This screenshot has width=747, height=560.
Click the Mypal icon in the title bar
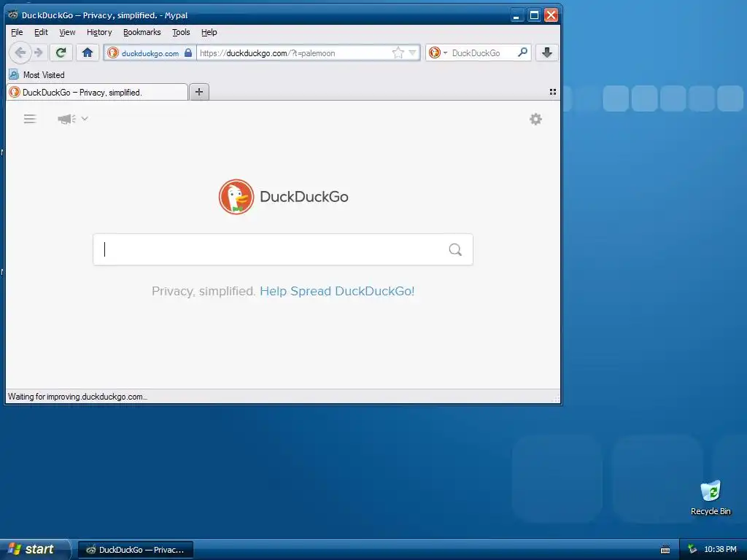point(13,15)
